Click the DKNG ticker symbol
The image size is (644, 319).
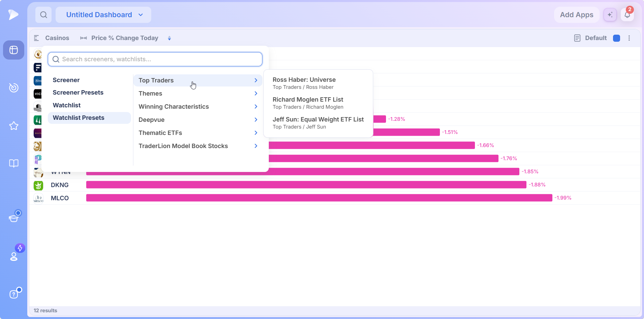coord(60,185)
